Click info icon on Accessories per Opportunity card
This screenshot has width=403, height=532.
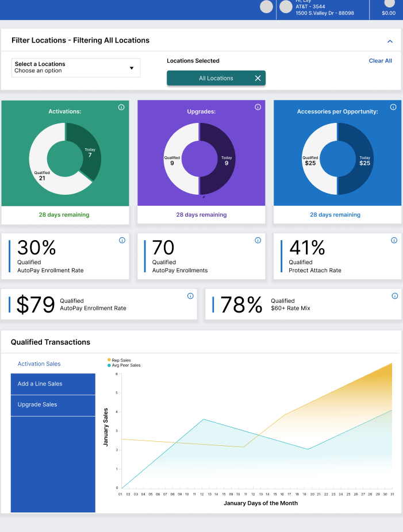[393, 107]
